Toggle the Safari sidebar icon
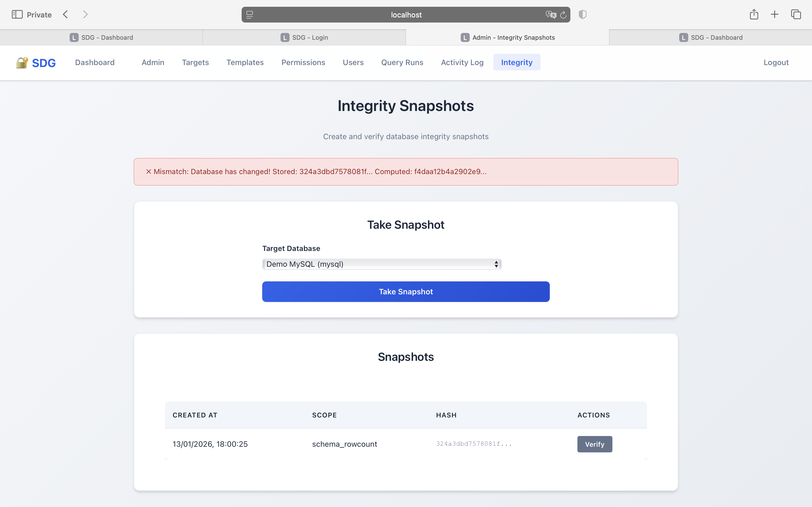This screenshot has height=507, width=812. tap(17, 14)
